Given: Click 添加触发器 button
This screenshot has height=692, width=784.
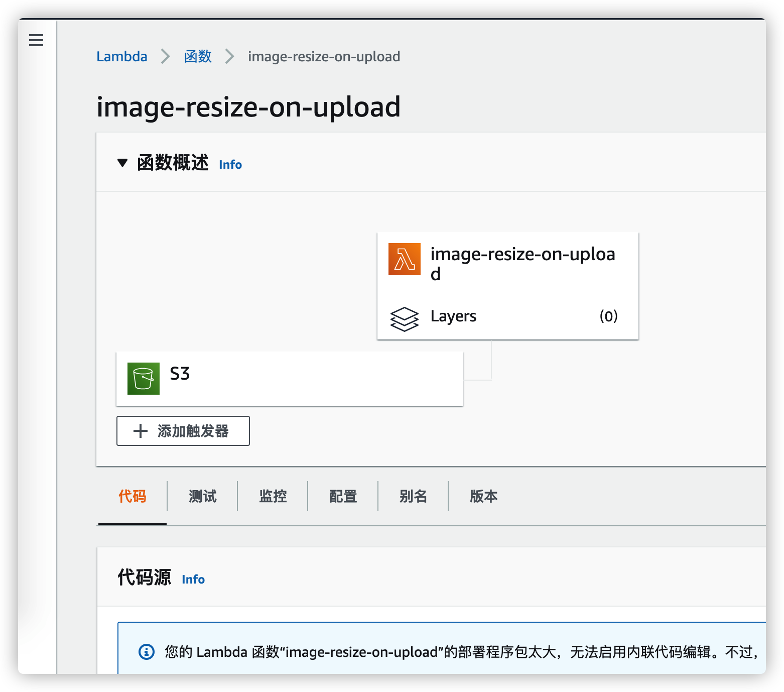Looking at the screenshot, I should (183, 431).
